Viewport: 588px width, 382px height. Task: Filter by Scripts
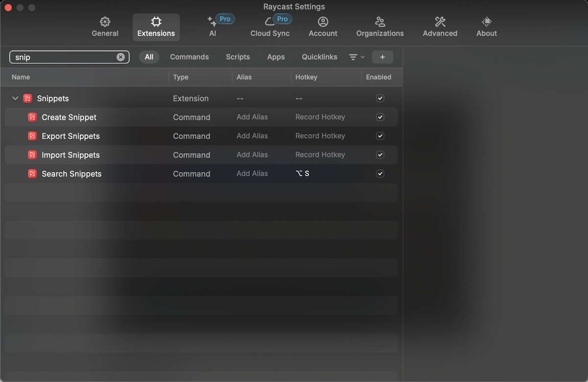click(x=238, y=57)
